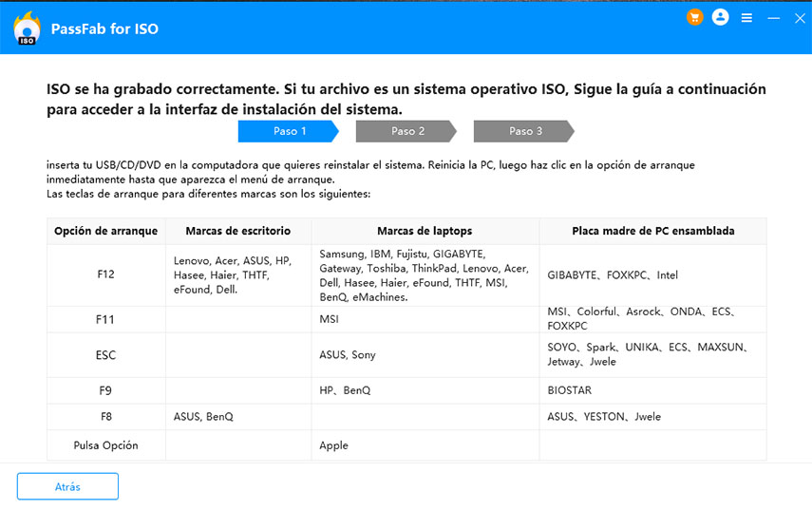Click the Lenovo, Acer, ASUS, HP desktop cell

coord(238,274)
